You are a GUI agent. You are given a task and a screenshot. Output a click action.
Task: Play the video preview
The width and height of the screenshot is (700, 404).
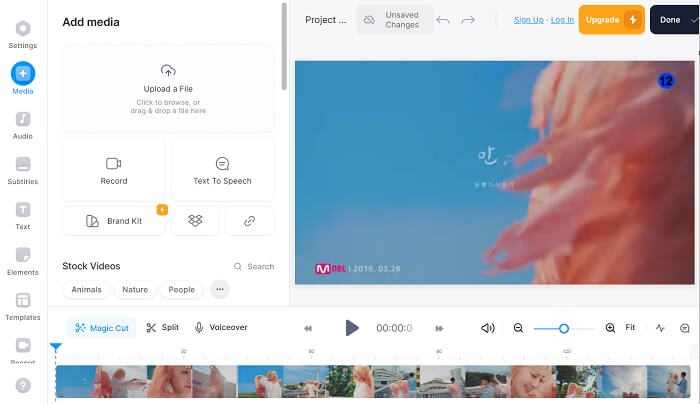(x=352, y=328)
